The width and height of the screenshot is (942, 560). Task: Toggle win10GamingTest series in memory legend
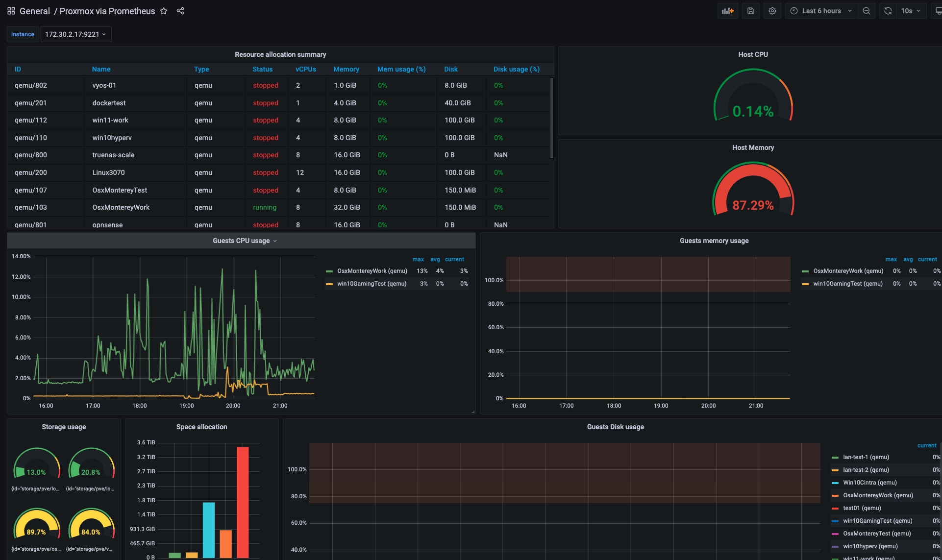pyautogui.click(x=848, y=284)
